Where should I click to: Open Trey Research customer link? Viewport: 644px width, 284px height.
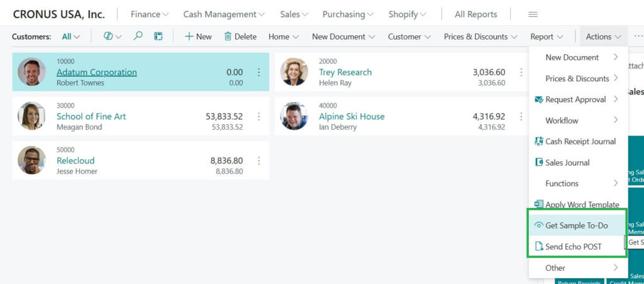click(345, 72)
